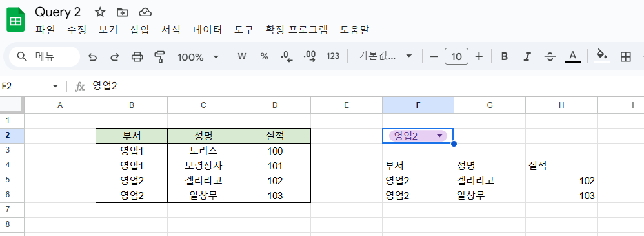Decrease decimal places
Screen dimensions: 644x236
(x=287, y=56)
